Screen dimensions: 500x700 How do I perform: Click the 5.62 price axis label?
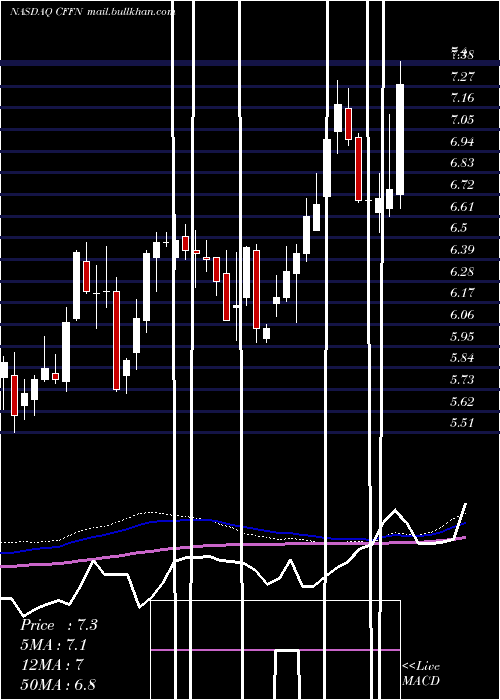[x=462, y=401]
